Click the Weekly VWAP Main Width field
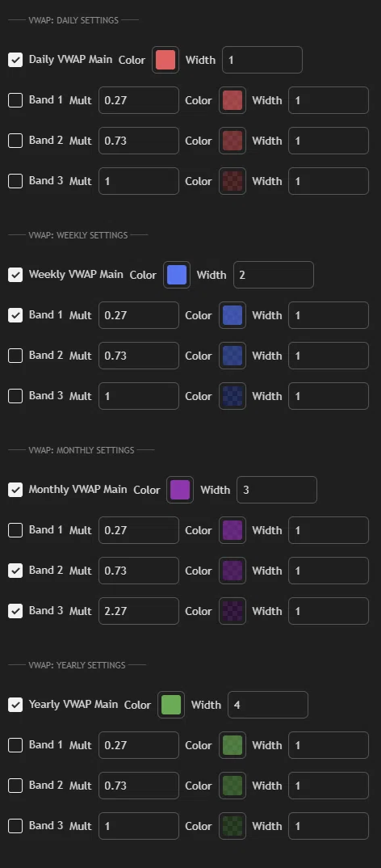 (x=273, y=275)
